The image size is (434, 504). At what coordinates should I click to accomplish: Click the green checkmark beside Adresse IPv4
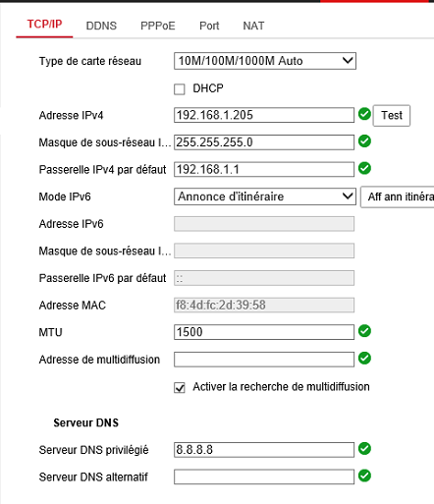tap(364, 114)
